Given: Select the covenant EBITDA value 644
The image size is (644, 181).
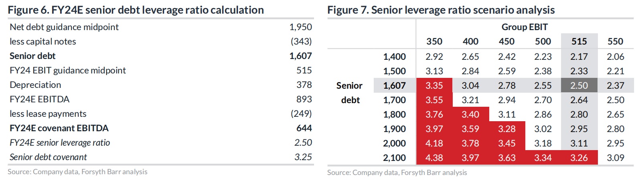Looking at the screenshot, I should (304, 128).
